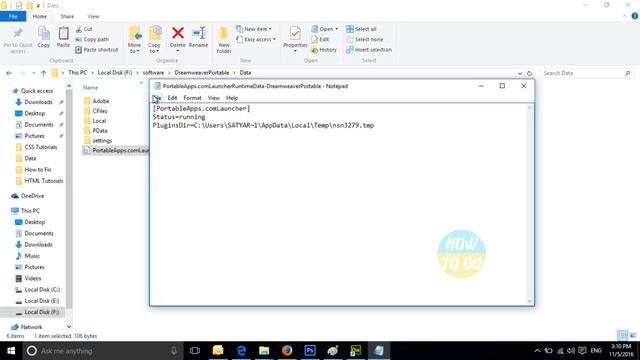This screenshot has height=360, width=640.
Task: Expand address bar history dropdown
Action: pyautogui.click(x=520, y=73)
